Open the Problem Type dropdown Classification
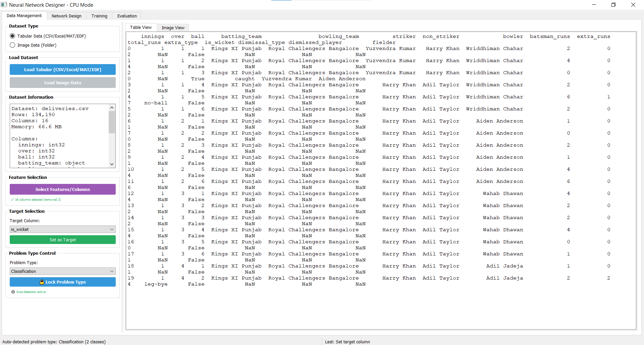 [63, 271]
